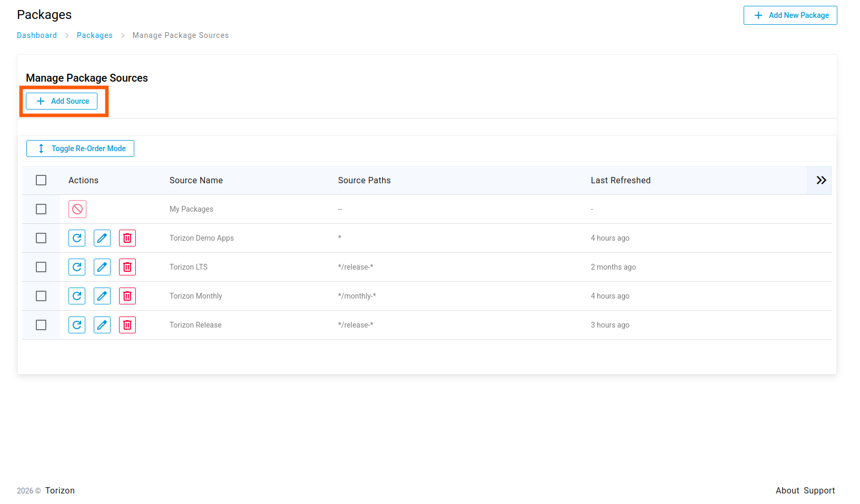860x504 pixels.
Task: Select the 'Torizon Demo Apps' name cell
Action: pos(202,238)
